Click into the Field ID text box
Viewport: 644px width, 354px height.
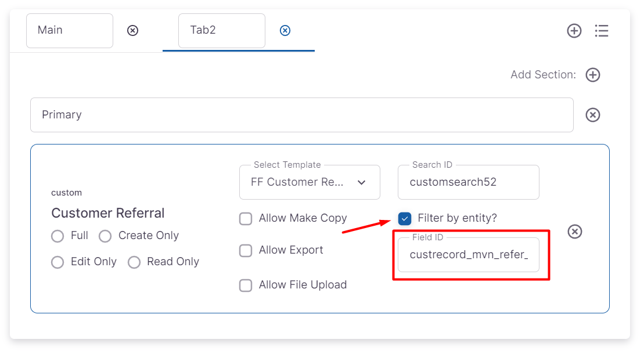468,255
